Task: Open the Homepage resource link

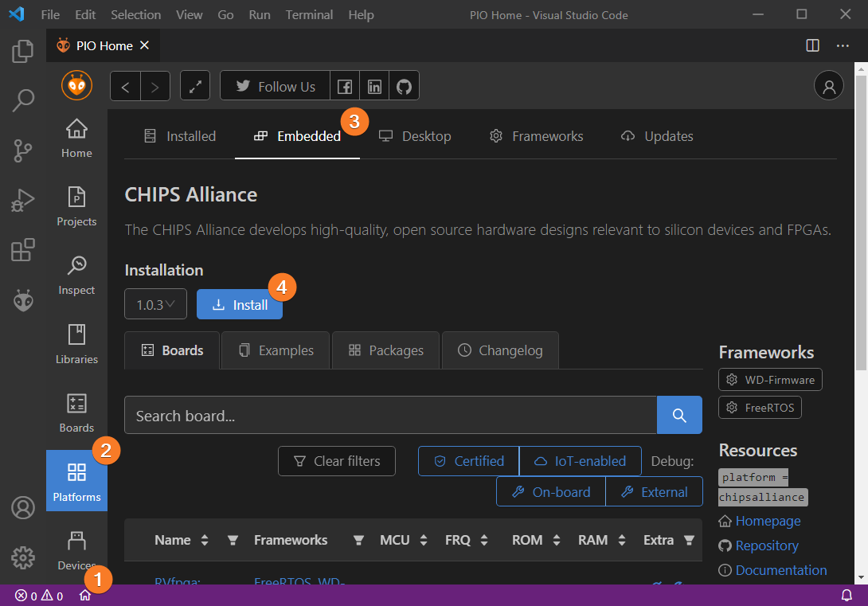Action: (767, 522)
